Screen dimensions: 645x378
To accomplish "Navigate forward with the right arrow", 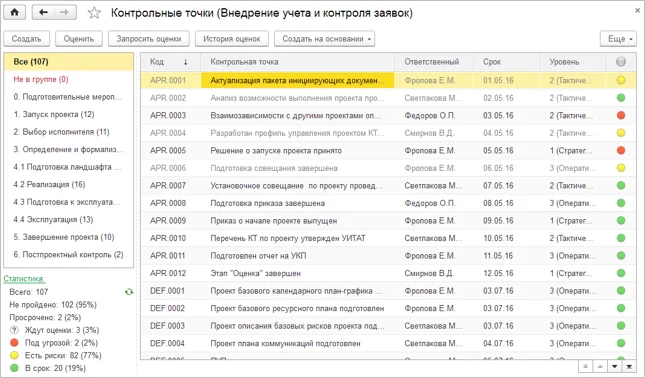I will (65, 12).
